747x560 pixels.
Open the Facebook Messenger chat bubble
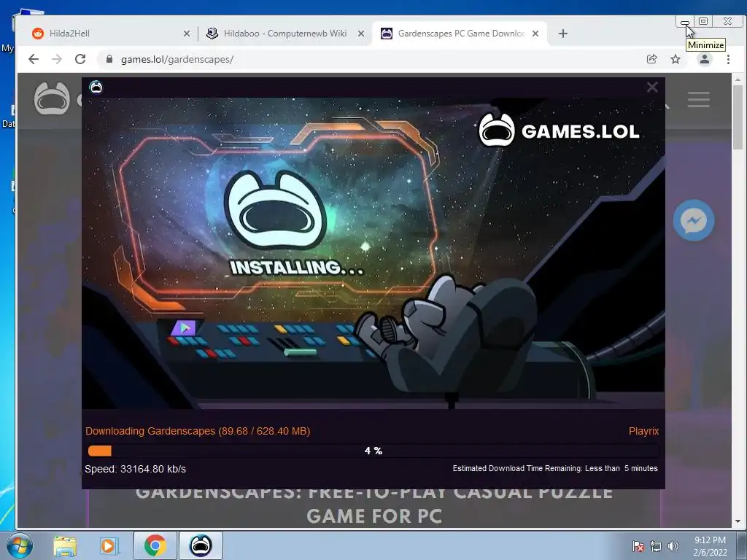[x=693, y=220]
